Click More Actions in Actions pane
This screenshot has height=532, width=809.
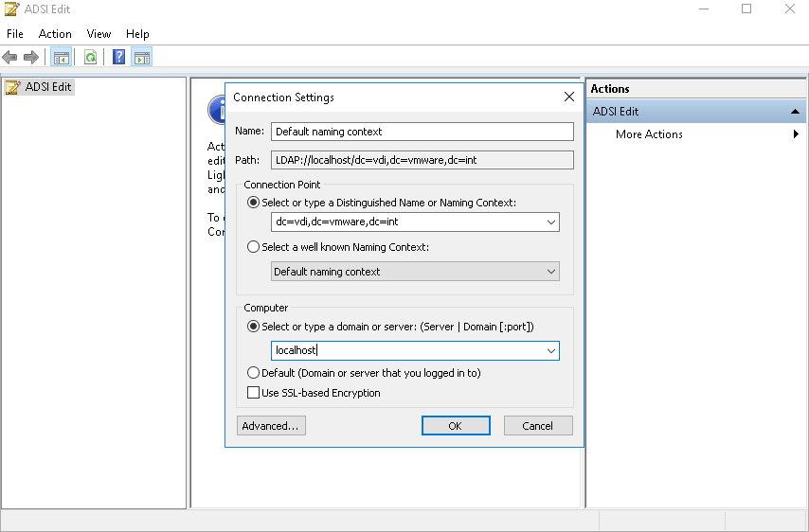tap(649, 134)
